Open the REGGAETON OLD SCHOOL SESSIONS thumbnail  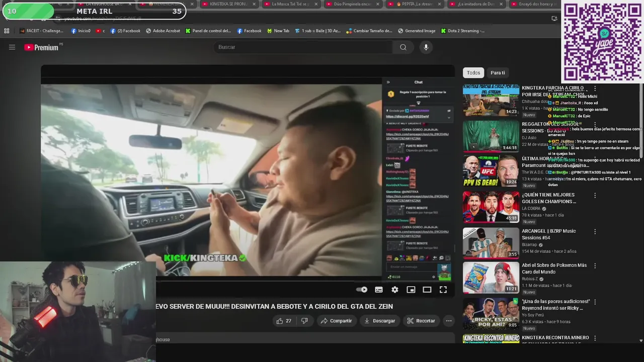[491, 136]
